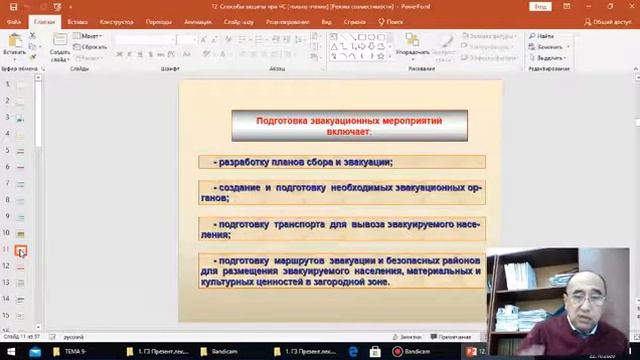Click the Reset (Сбросить) slide button
The image size is (640, 360).
click(90, 47)
